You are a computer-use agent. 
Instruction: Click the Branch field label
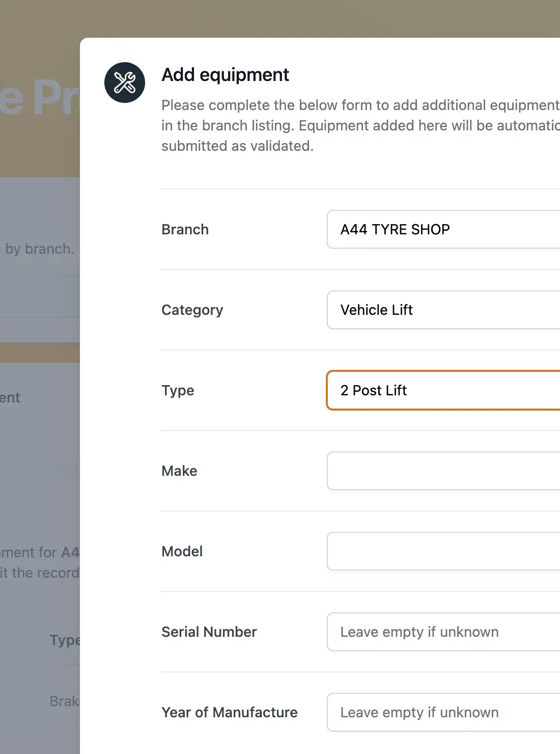(185, 229)
